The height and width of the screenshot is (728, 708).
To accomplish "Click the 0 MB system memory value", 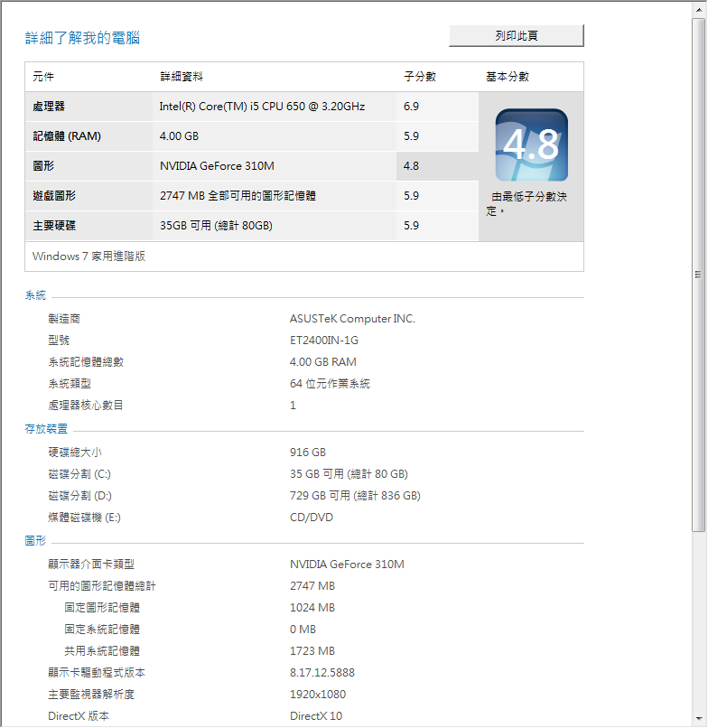I will 303,630.
